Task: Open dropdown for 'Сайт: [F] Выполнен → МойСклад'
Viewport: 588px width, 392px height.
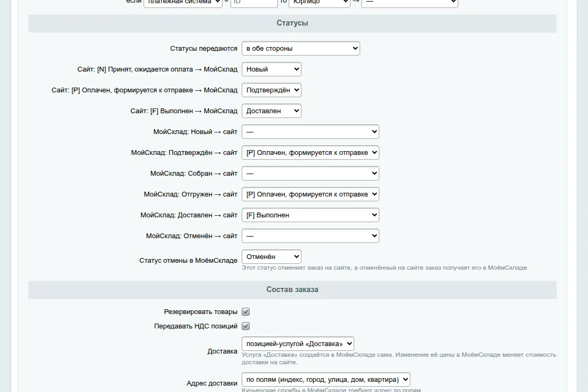Action: [x=272, y=111]
